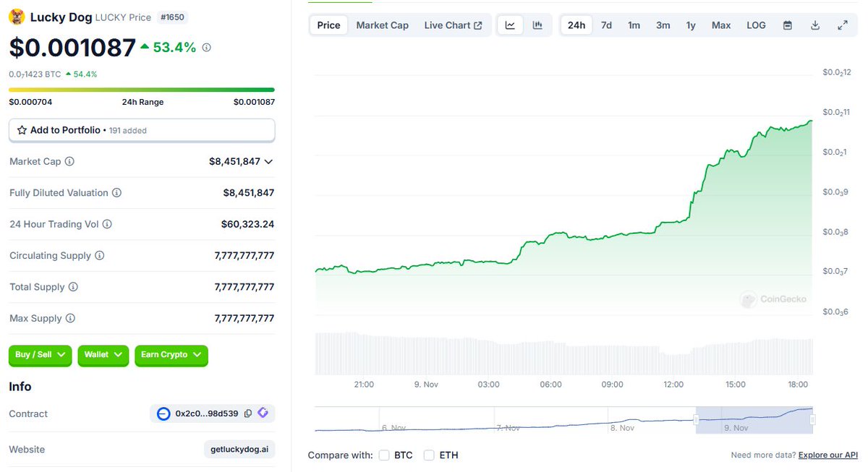Open the calendar date range picker icon
This screenshot has height=472, width=868.
point(788,25)
